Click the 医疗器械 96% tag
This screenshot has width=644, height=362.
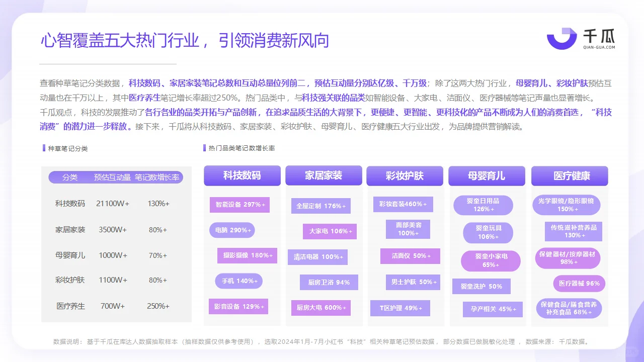point(579,284)
